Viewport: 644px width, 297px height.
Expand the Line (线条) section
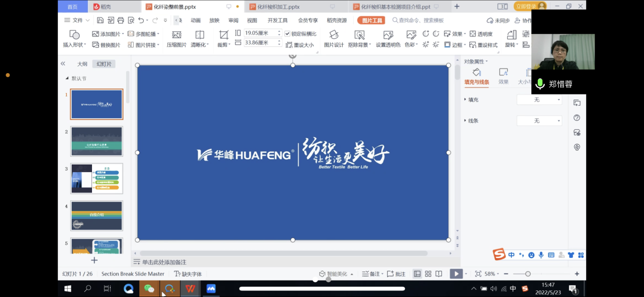[465, 121]
